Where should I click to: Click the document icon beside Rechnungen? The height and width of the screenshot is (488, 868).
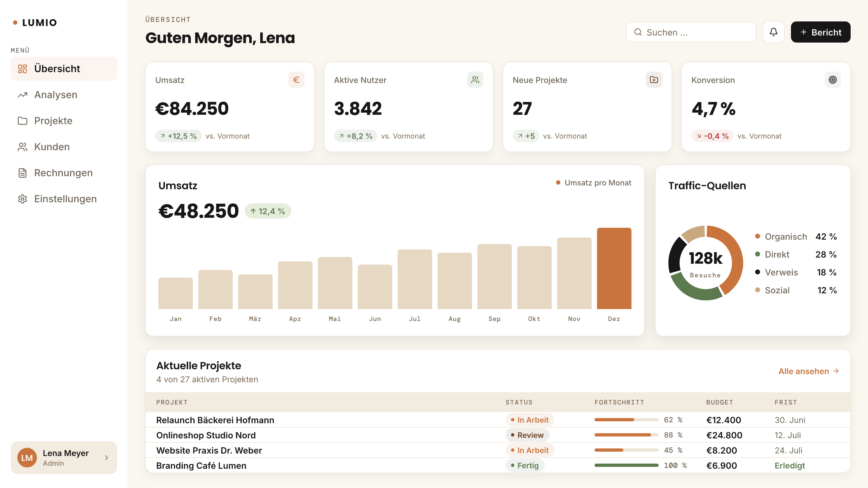click(23, 173)
